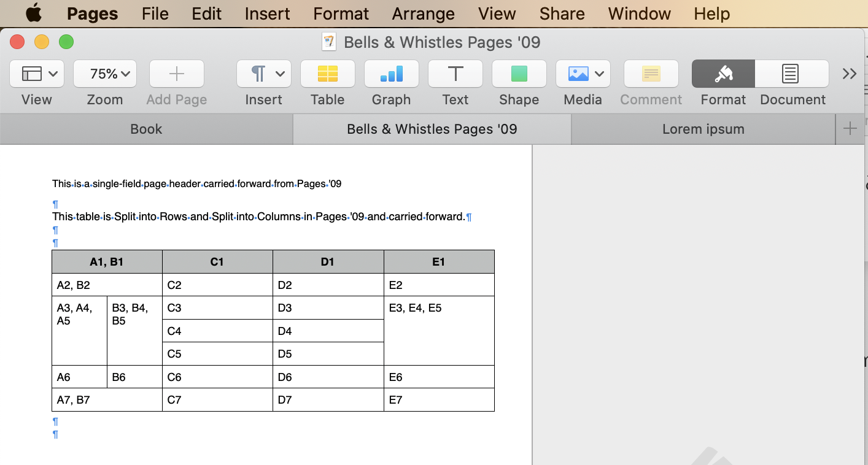Click the document proxy icon in title bar
Screen dimensions: 868x465
pos(330,42)
